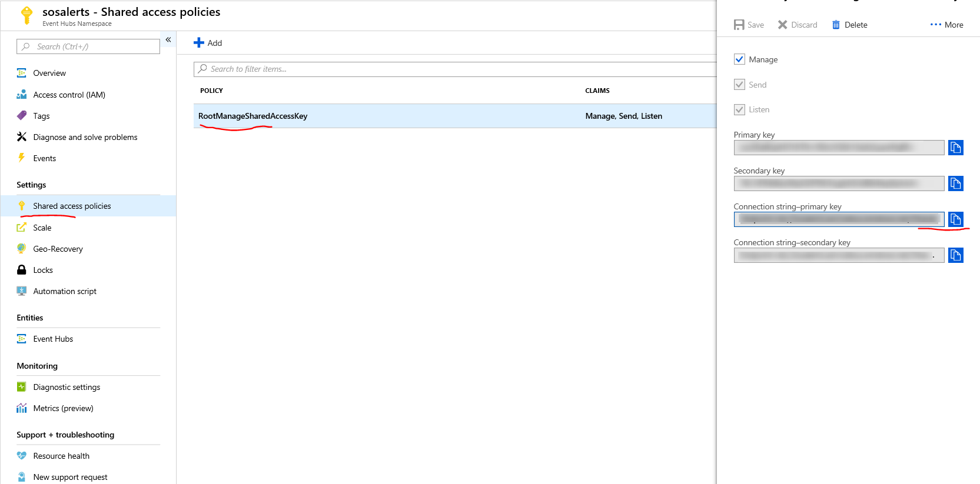Click the Delete button

tap(849, 25)
